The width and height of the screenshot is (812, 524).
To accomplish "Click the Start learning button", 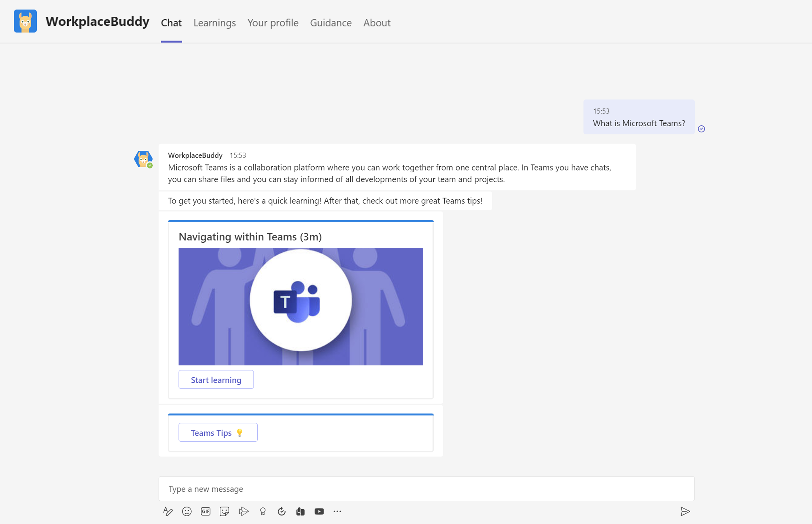I will tap(216, 379).
